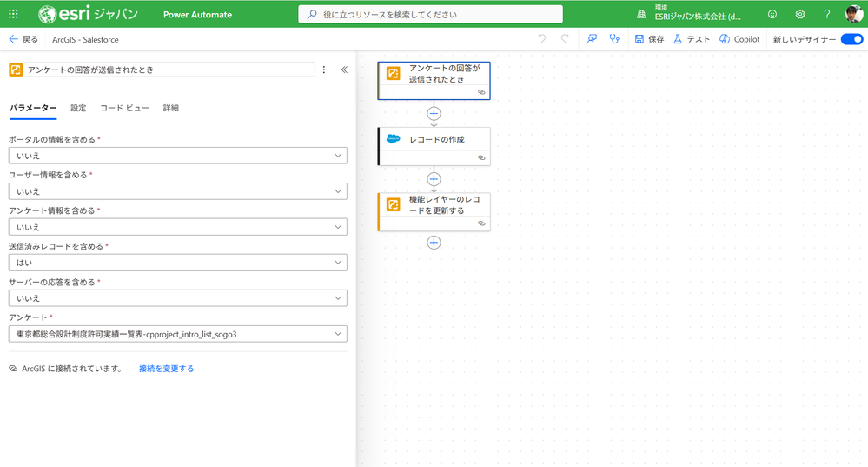The image size is (868, 467).
Task: Open 送信済みレコードを含める dropdown
Action: tap(178, 263)
